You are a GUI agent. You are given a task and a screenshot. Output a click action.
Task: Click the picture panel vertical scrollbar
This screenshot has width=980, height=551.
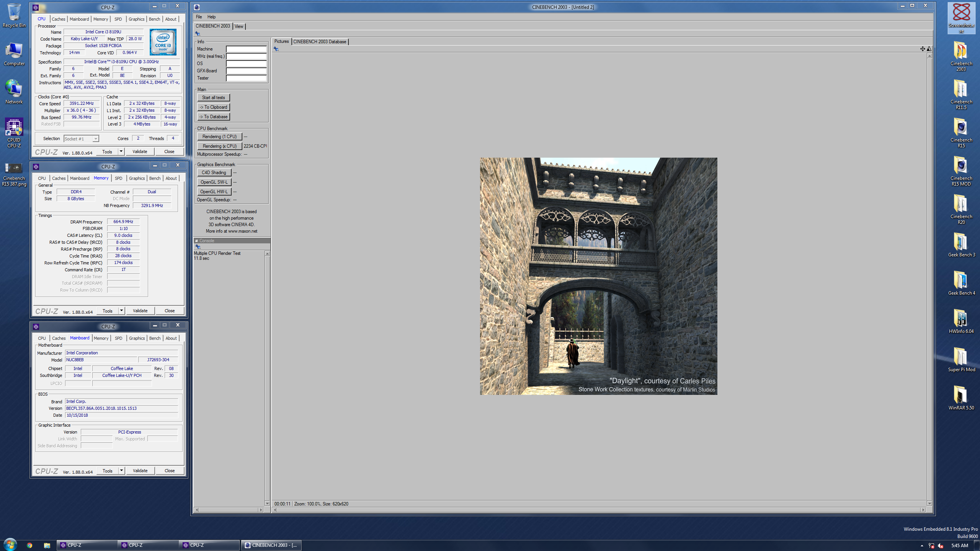pos(929,279)
